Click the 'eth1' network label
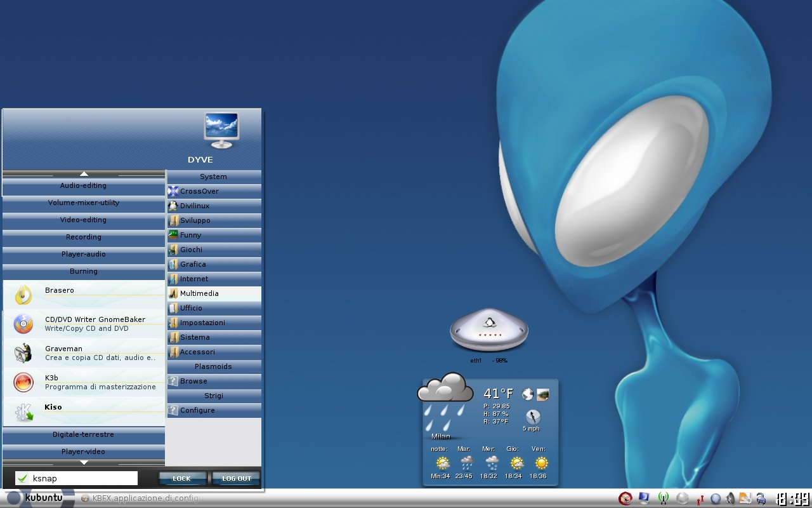The height and width of the screenshot is (508, 812). (x=476, y=361)
